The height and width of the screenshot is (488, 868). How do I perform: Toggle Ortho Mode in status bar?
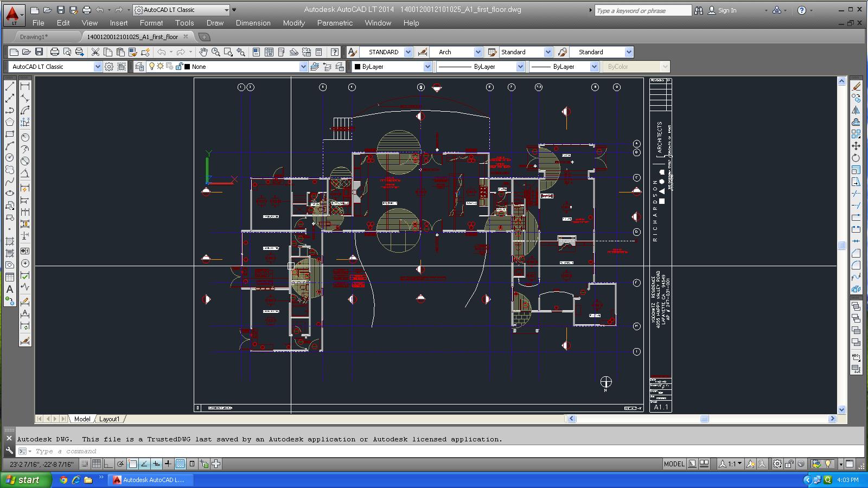click(108, 464)
